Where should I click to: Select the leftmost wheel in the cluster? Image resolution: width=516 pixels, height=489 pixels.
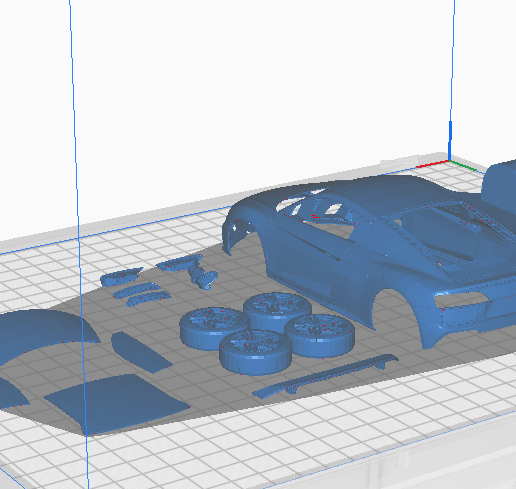213,328
